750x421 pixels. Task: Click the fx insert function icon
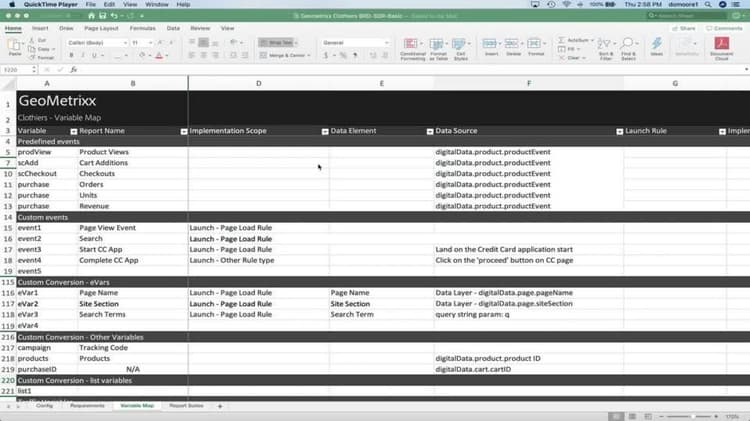click(74, 70)
